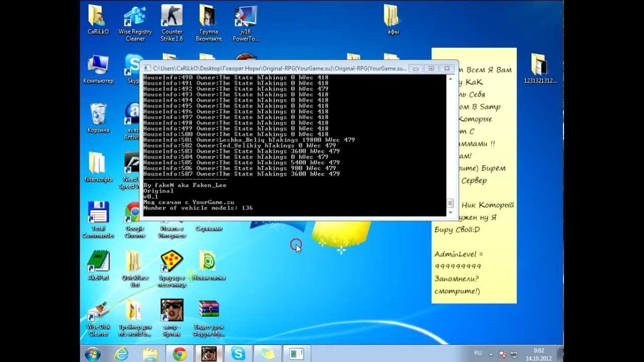Image resolution: width=644 pixels, height=362 pixels.
Task: Open Видео урок WinRAR archive icon
Action: (x=209, y=318)
